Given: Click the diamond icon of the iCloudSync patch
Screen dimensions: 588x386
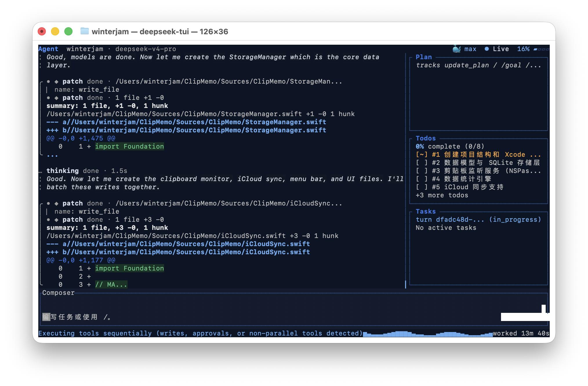Looking at the screenshot, I should [x=56, y=203].
